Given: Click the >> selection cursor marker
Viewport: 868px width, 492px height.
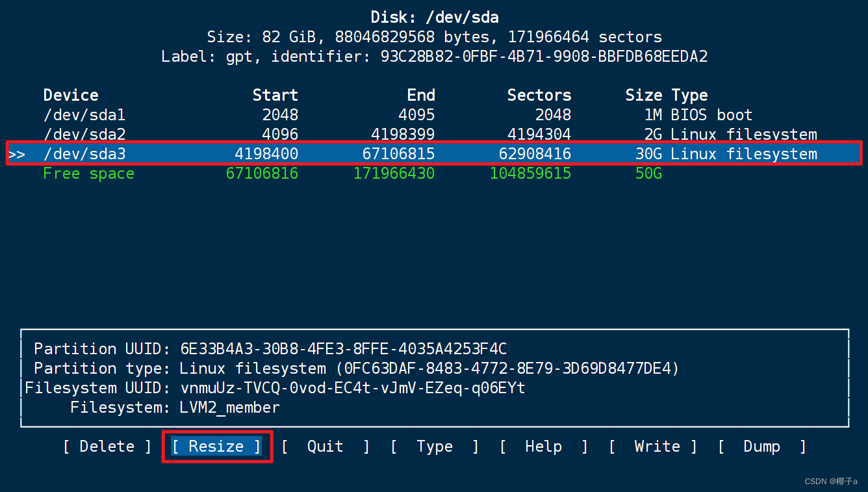Looking at the screenshot, I should [17, 155].
